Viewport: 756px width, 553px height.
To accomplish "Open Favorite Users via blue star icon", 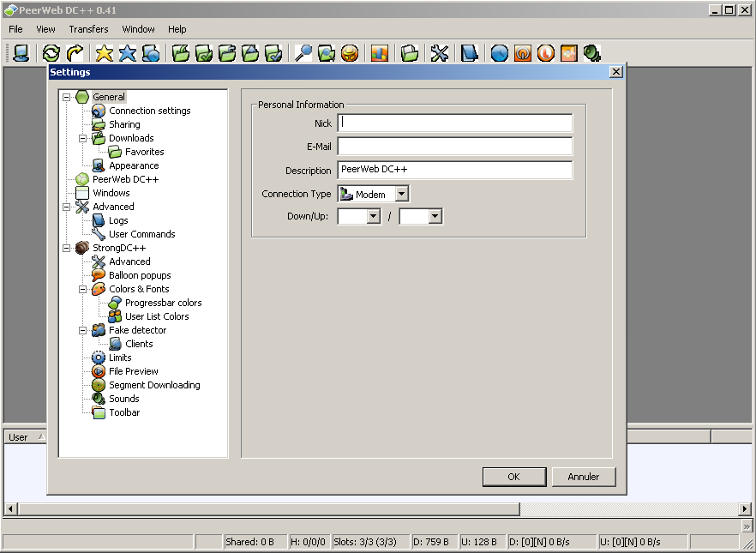I will coord(127,53).
